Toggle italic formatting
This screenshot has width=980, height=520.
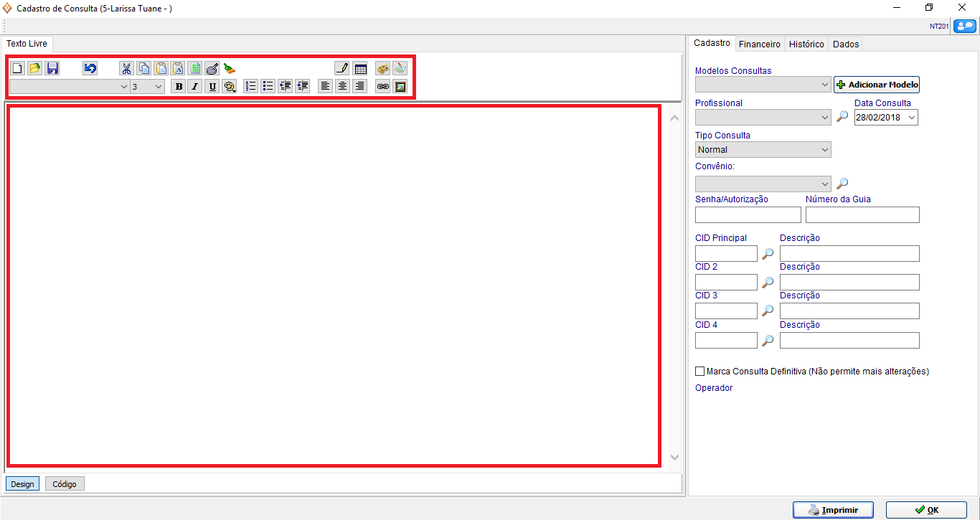point(194,87)
